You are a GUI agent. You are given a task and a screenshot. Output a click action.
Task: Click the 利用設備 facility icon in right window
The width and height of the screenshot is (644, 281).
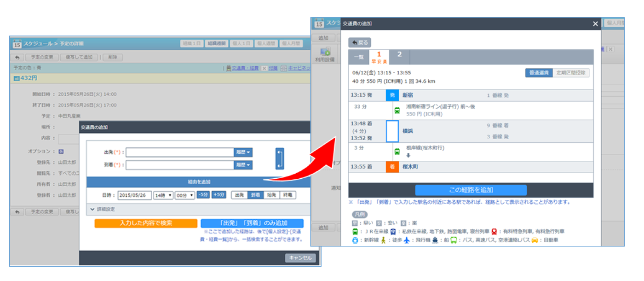point(325,52)
